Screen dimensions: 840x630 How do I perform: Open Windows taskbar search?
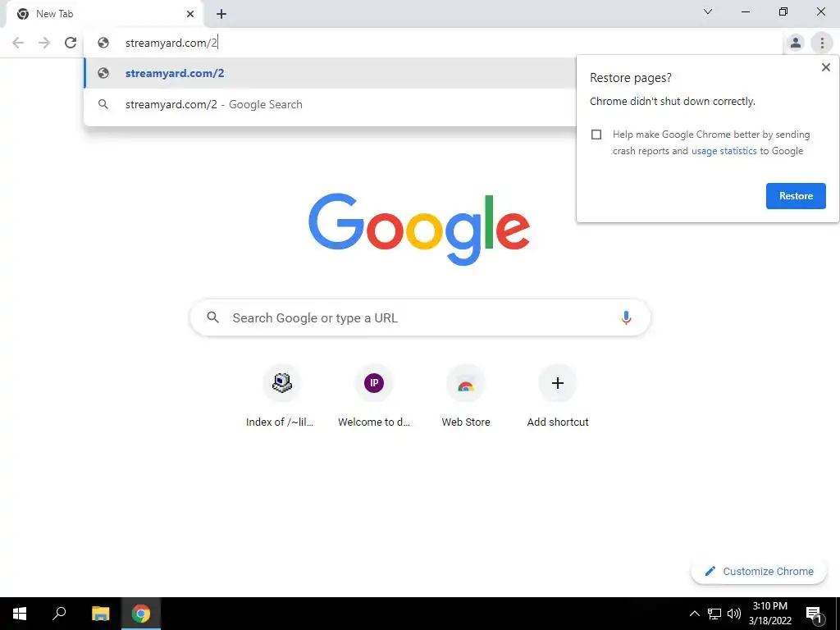59,614
